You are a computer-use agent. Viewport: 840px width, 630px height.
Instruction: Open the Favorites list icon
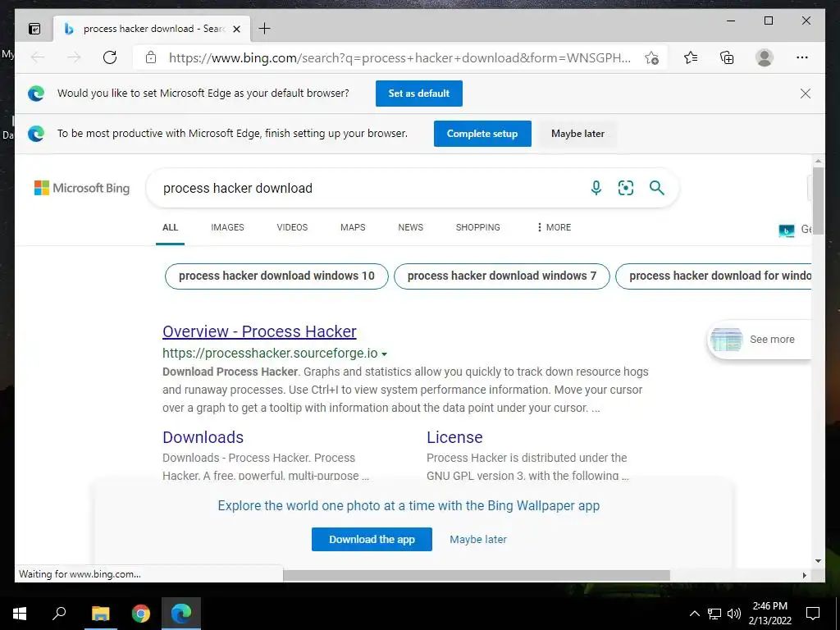point(691,57)
